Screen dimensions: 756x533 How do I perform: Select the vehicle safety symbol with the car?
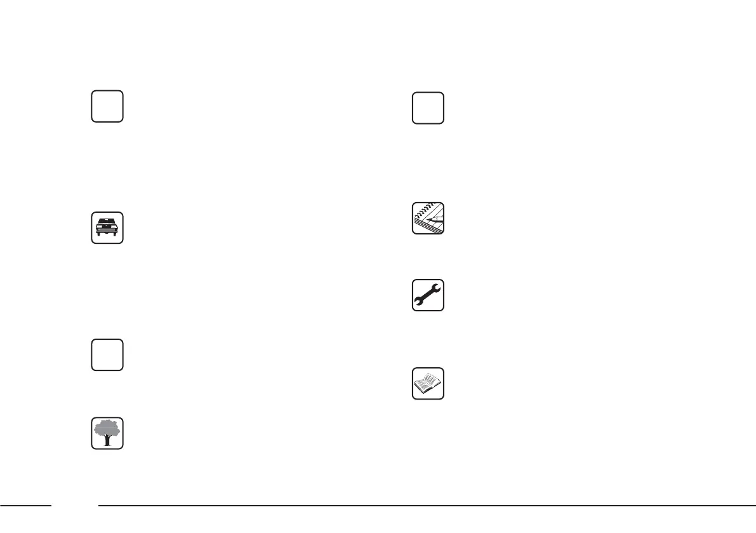tap(107, 228)
